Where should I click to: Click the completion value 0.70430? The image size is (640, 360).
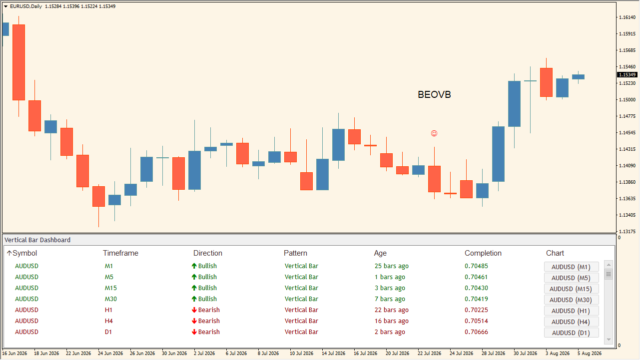click(x=476, y=288)
